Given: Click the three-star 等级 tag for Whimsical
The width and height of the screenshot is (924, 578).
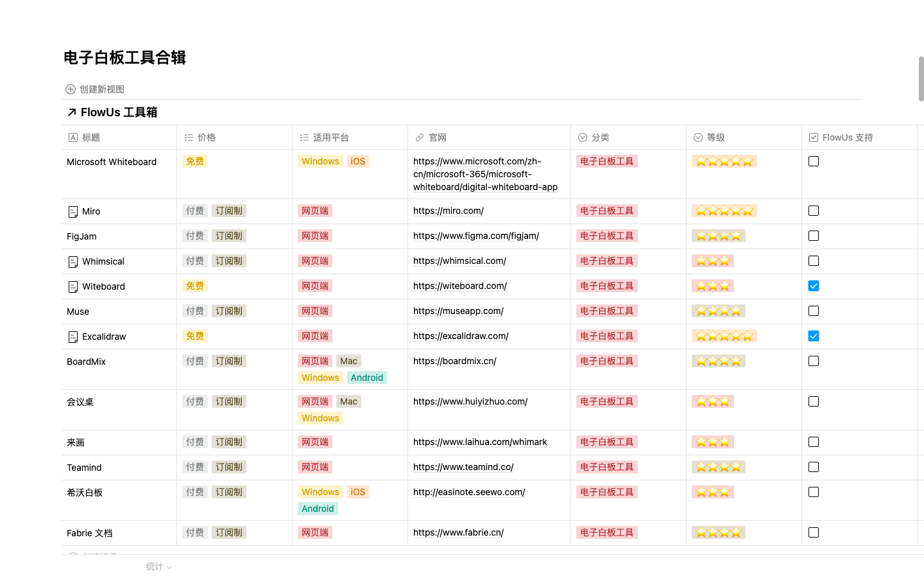Looking at the screenshot, I should click(x=713, y=261).
